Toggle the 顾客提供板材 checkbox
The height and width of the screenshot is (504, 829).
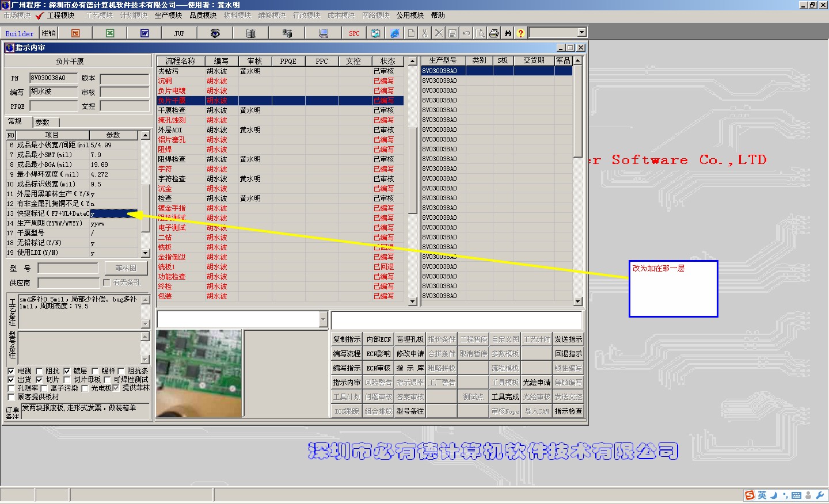click(x=11, y=397)
